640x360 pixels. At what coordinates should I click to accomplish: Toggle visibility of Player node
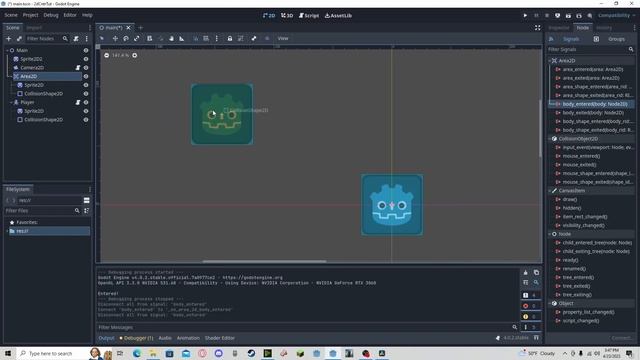(86, 102)
